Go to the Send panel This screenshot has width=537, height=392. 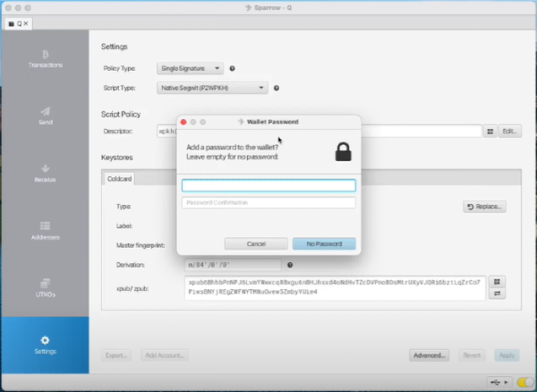pos(45,116)
